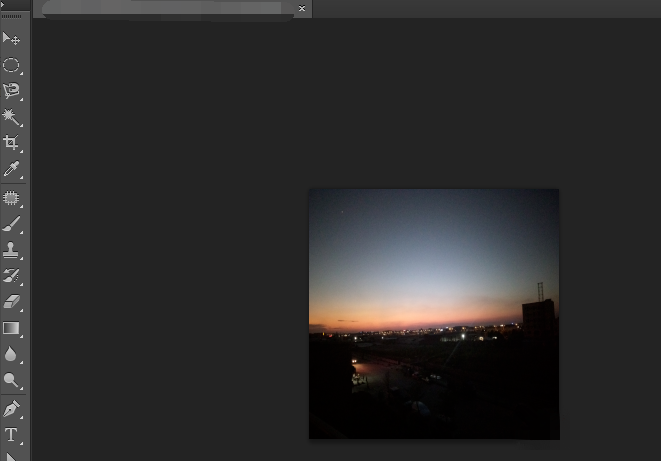This screenshot has height=461, width=661.
Task: Select the Eraser tool
Action: (11, 302)
